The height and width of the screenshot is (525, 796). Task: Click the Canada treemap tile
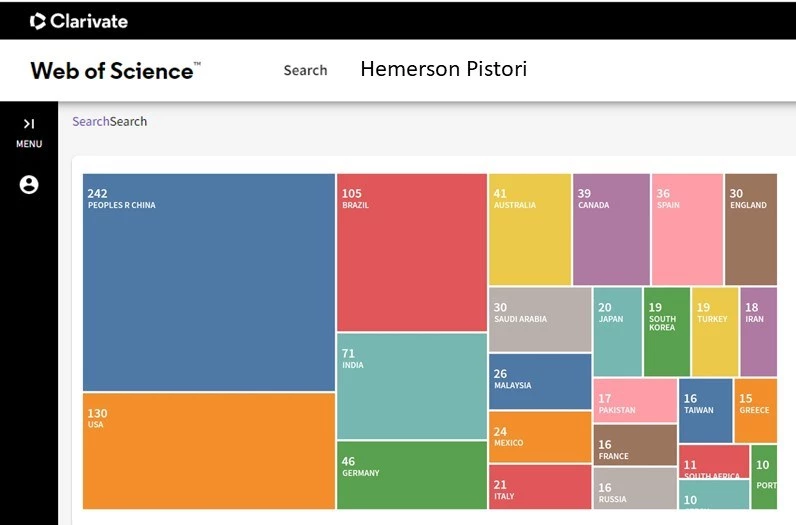click(610, 229)
